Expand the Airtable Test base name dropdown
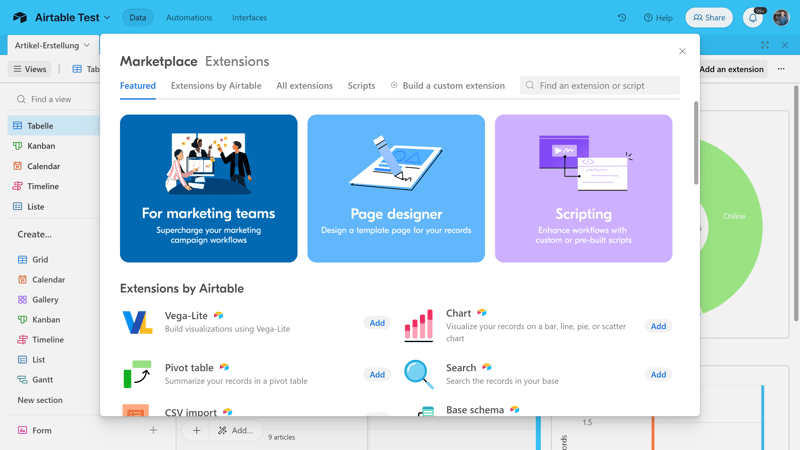This screenshot has width=800, height=450. point(107,17)
